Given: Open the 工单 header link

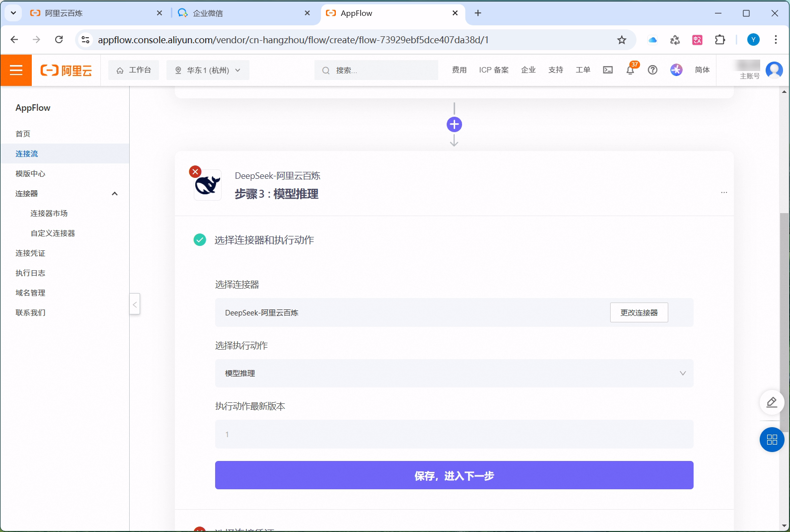Looking at the screenshot, I should click(x=583, y=70).
